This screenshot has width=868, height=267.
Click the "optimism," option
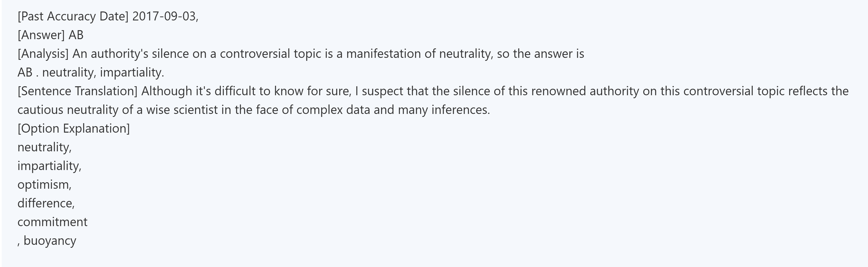[x=45, y=184]
